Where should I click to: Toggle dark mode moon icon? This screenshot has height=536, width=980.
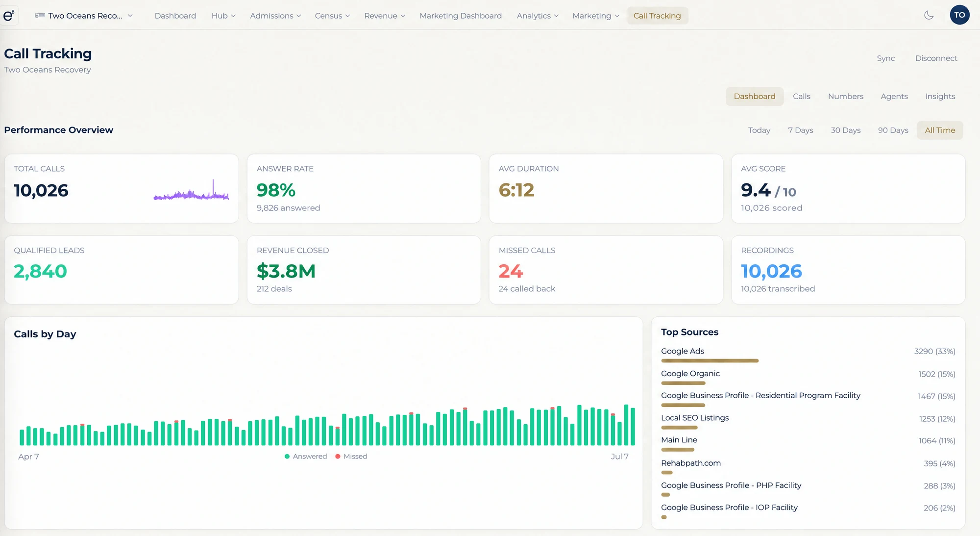pyautogui.click(x=929, y=15)
